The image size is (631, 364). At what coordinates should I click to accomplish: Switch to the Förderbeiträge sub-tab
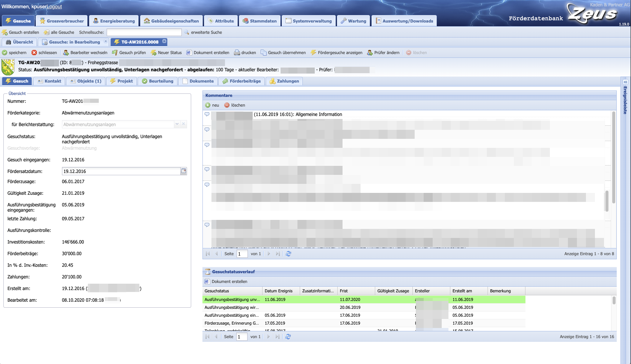[242, 81]
